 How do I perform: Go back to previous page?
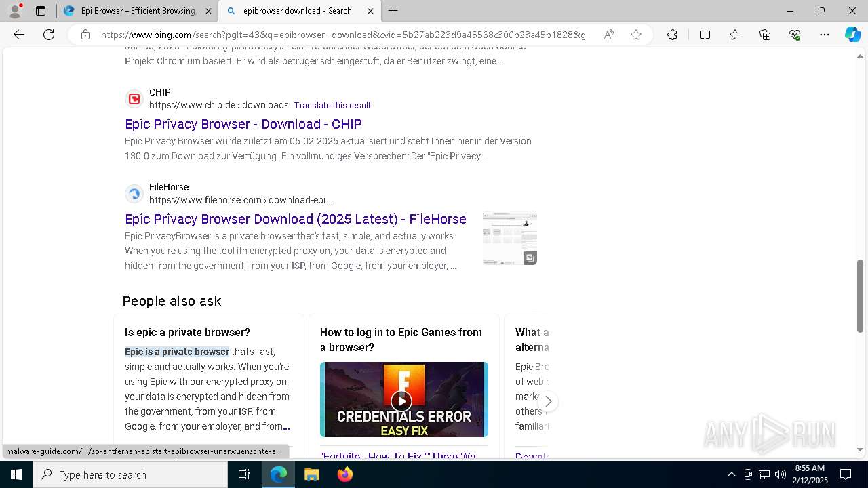pyautogui.click(x=19, y=35)
